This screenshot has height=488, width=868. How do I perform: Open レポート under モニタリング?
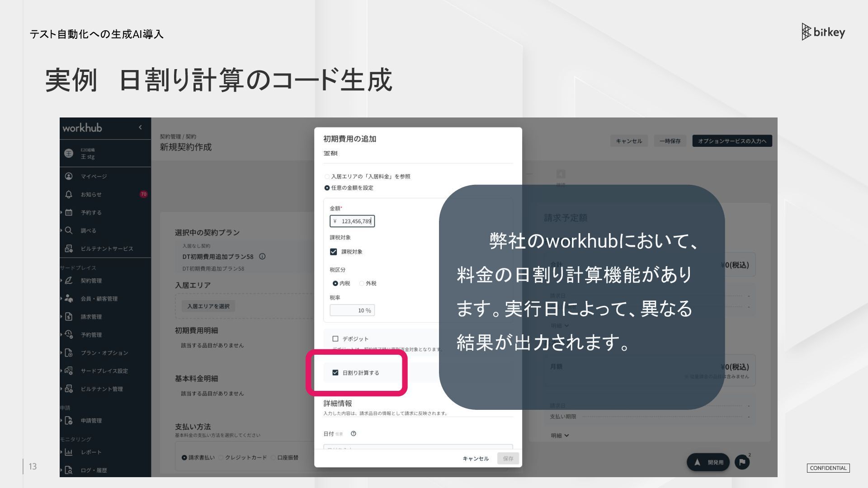(91, 452)
